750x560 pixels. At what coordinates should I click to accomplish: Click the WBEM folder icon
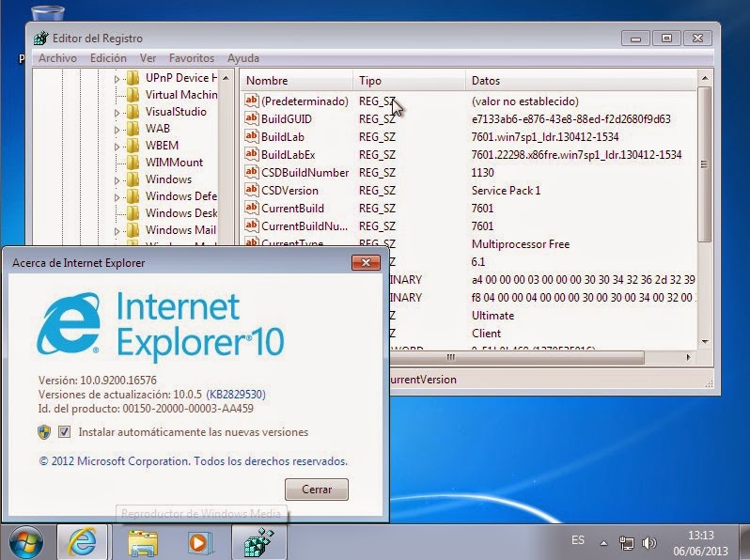[133, 146]
